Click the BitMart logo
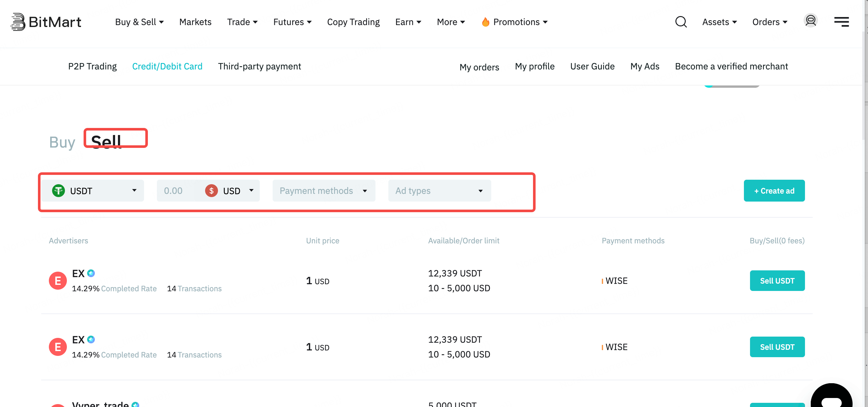Image resolution: width=868 pixels, height=407 pixels. click(46, 22)
